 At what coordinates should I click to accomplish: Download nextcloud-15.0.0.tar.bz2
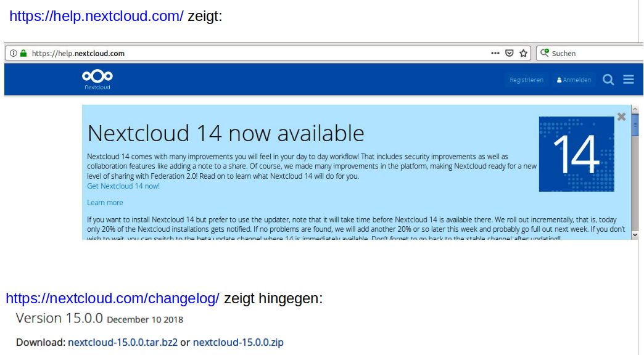click(123, 342)
